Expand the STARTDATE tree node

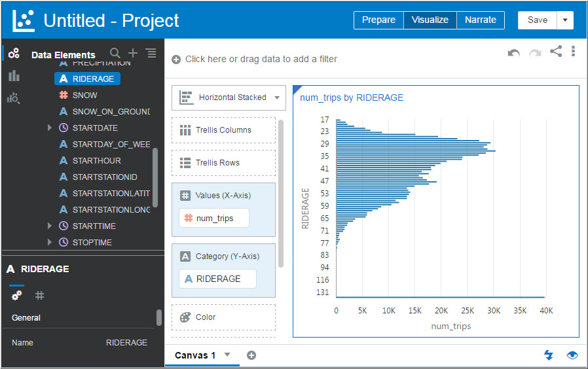50,128
